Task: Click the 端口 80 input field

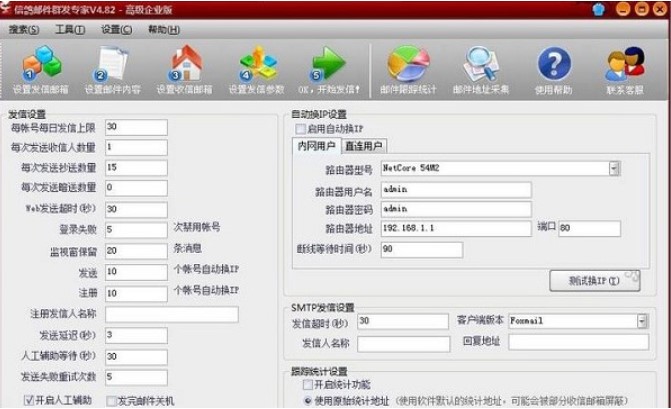Action: 589,228
